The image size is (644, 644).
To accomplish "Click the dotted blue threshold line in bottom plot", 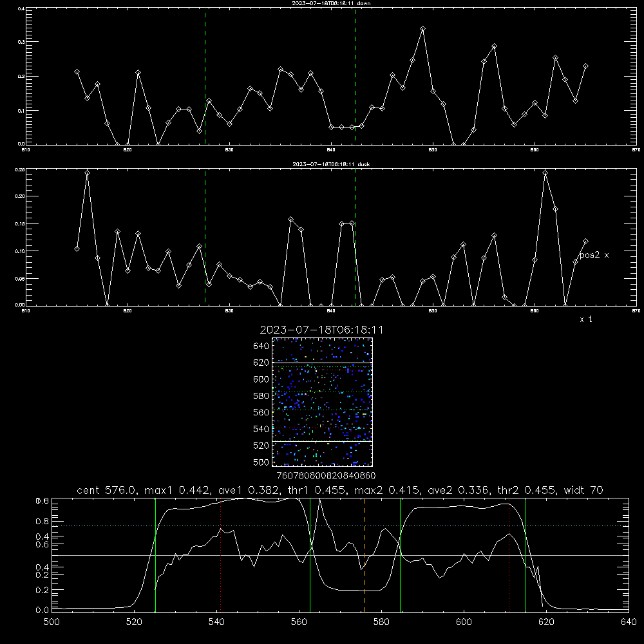I will 340,526.
